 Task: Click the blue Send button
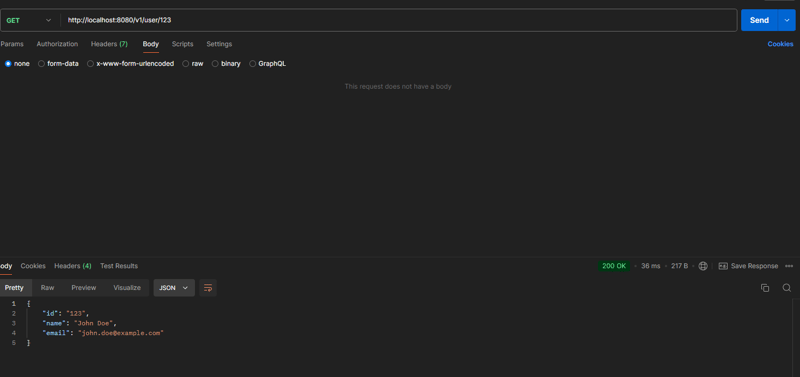click(759, 20)
